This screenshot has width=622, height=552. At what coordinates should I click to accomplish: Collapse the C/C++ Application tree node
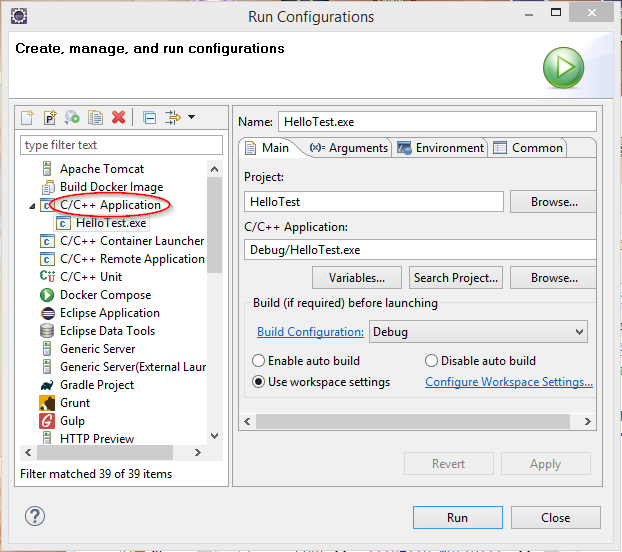click(32, 206)
